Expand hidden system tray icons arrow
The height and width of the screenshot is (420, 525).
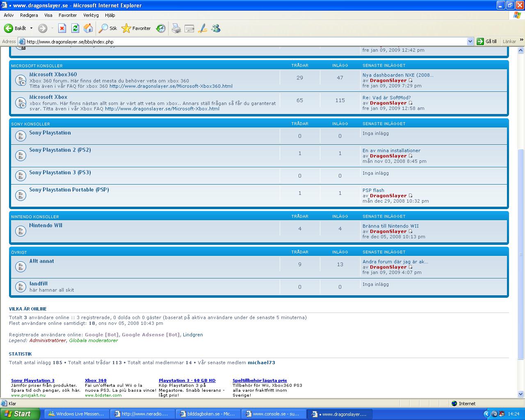[x=487, y=414]
